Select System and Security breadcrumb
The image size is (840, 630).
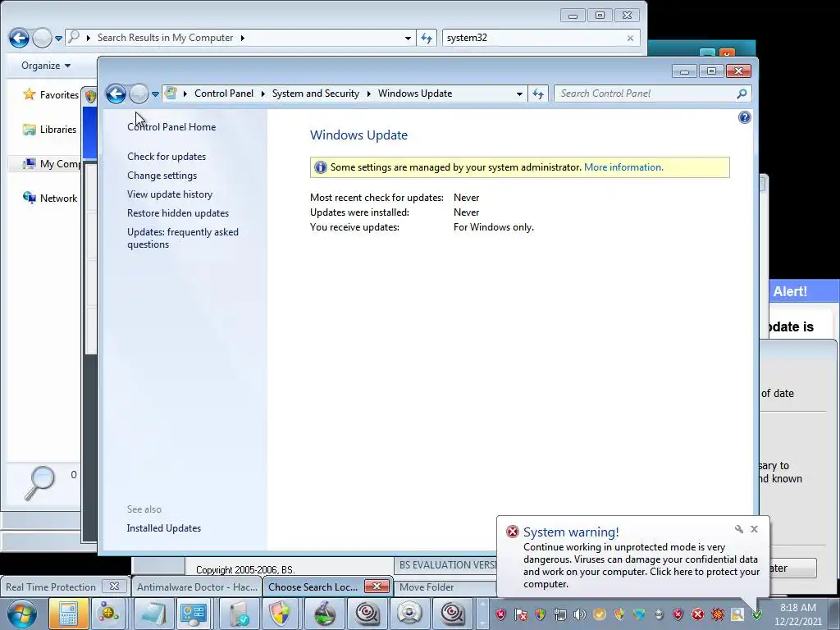[316, 94]
